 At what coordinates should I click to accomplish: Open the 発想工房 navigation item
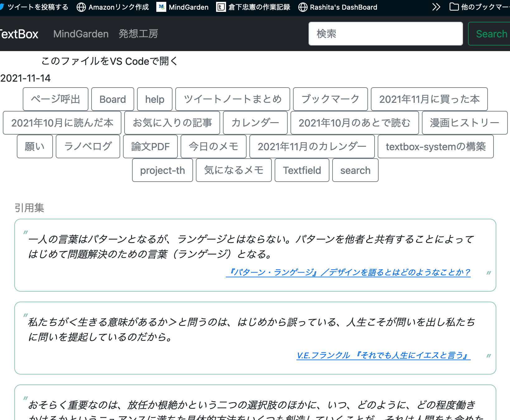coord(138,34)
